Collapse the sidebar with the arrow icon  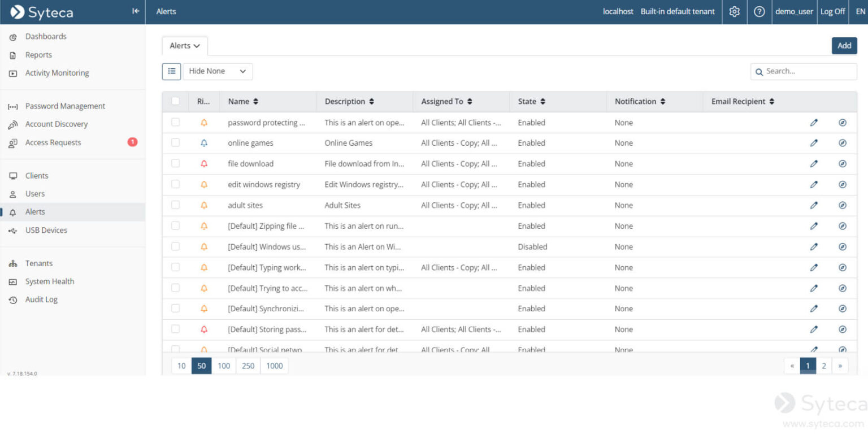136,11
